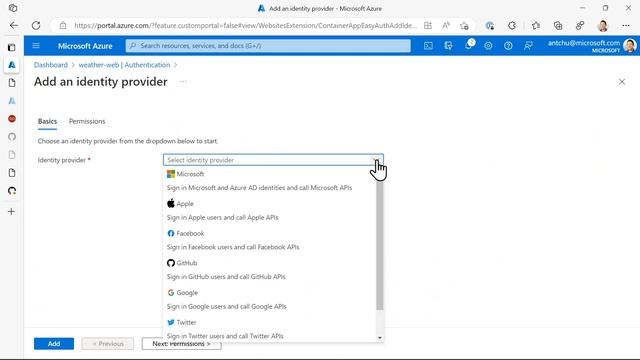Open the feedback icon in Azure header
This screenshot has height=360, width=640.
[528, 46]
